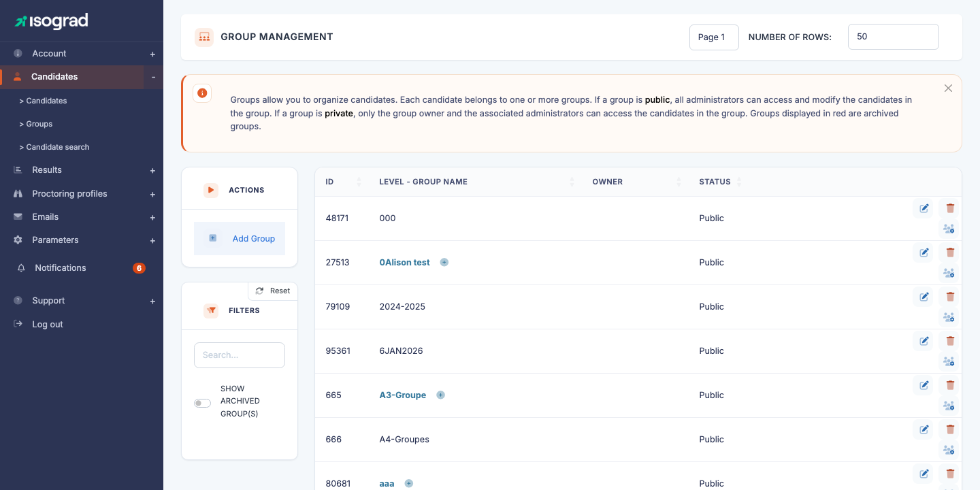Screen dimensions: 980x490
Task: Click the Add Group button
Action: (240, 238)
